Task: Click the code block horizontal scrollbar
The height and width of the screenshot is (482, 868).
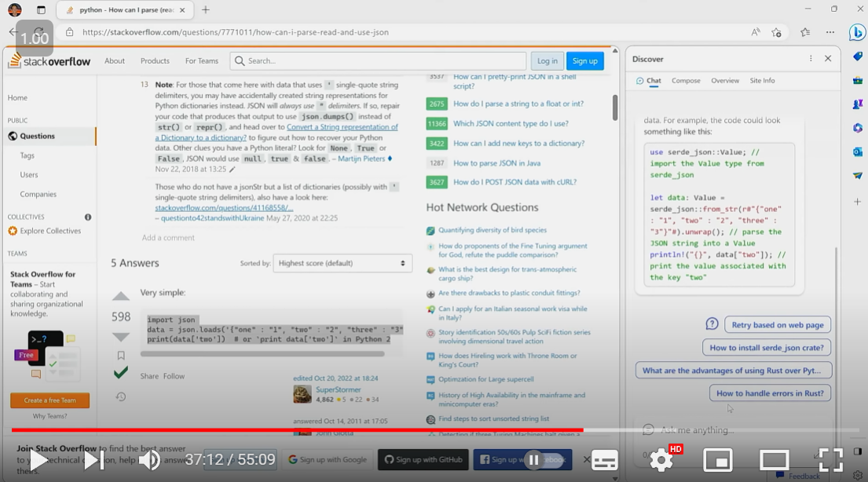Action: pyautogui.click(x=262, y=353)
